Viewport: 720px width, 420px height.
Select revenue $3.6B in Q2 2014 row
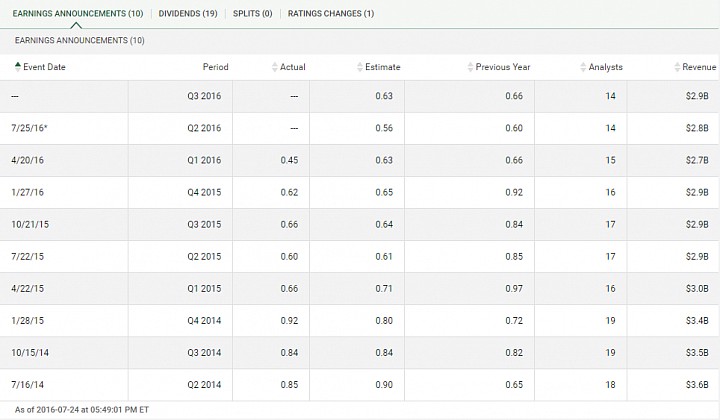[x=697, y=385]
